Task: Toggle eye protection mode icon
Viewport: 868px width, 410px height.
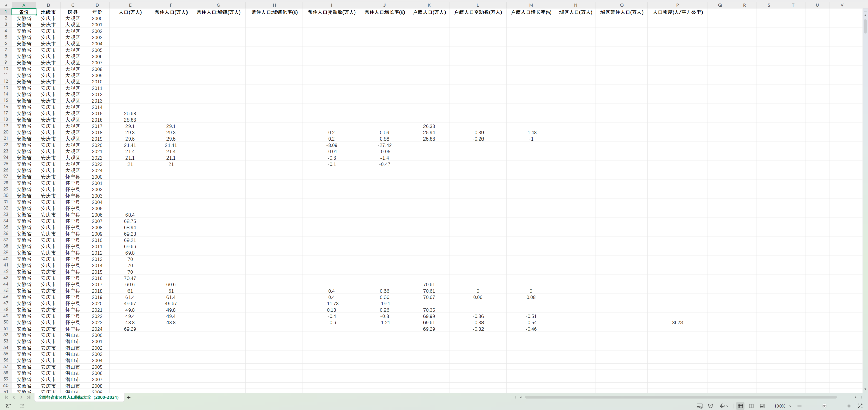Action: click(x=710, y=406)
